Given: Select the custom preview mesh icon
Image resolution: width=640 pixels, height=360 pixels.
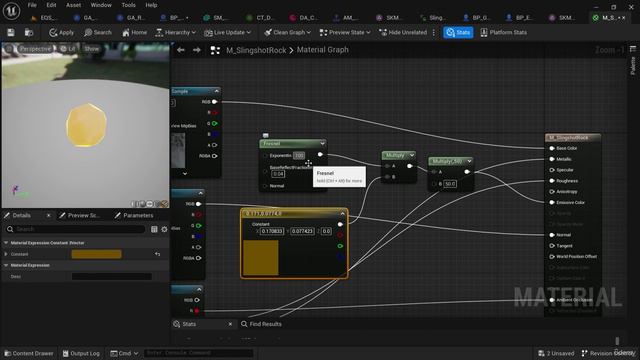Looking at the screenshot, I should pyautogui.click(x=164, y=203).
